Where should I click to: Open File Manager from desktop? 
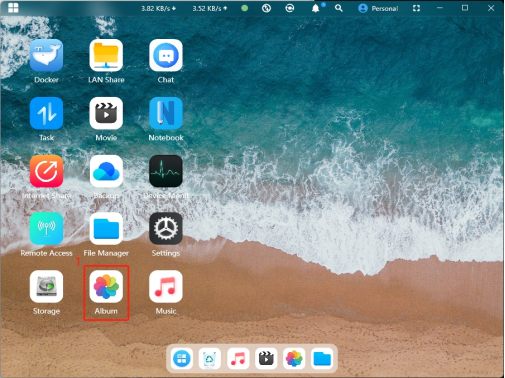click(106, 229)
